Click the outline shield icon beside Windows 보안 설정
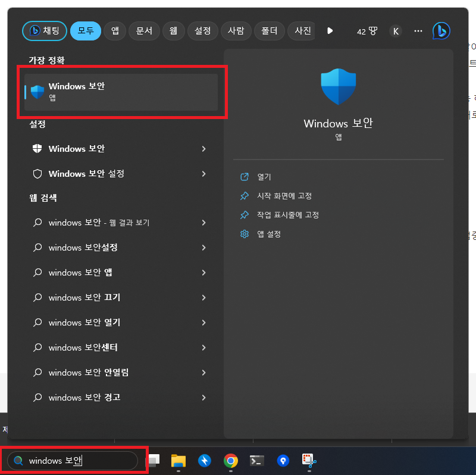476x475 pixels. tap(37, 174)
